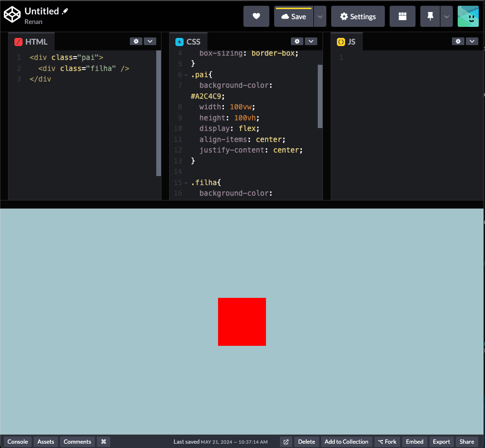Open JS editor settings gear
Screen dimensions: 485x448
click(x=458, y=41)
